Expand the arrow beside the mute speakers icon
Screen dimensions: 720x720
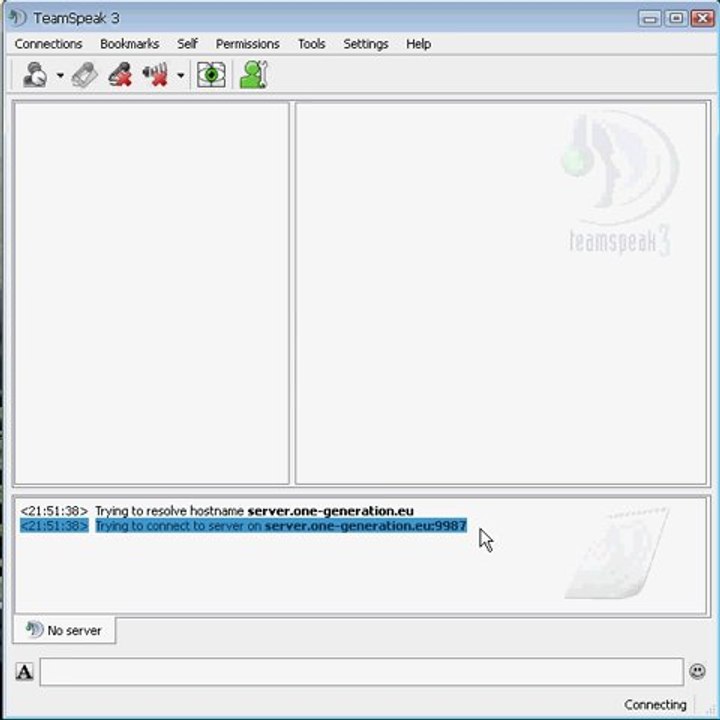(x=181, y=75)
